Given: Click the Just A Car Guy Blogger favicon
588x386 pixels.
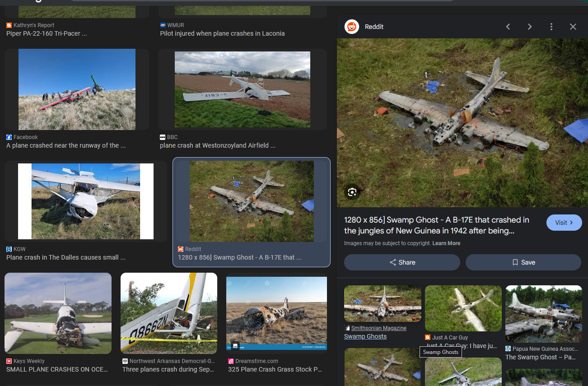Looking at the screenshot, I should pyautogui.click(x=428, y=338).
